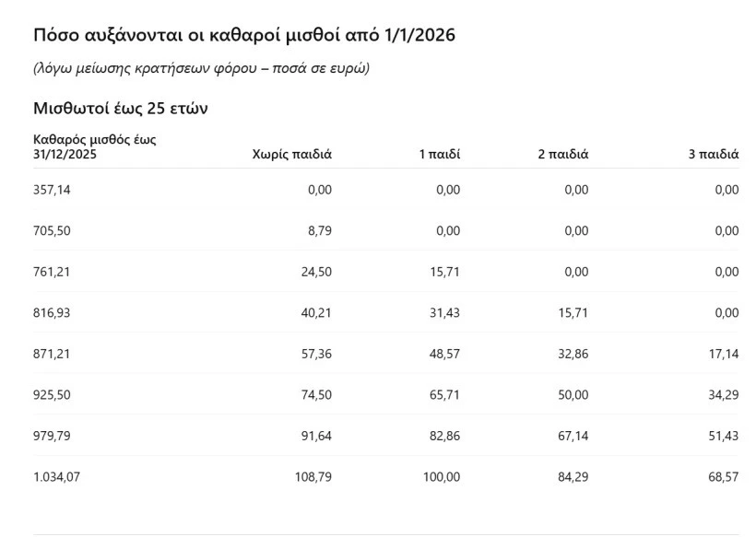Click the '3 παιδιά' column header
This screenshot has height=537, width=756.
714,155
